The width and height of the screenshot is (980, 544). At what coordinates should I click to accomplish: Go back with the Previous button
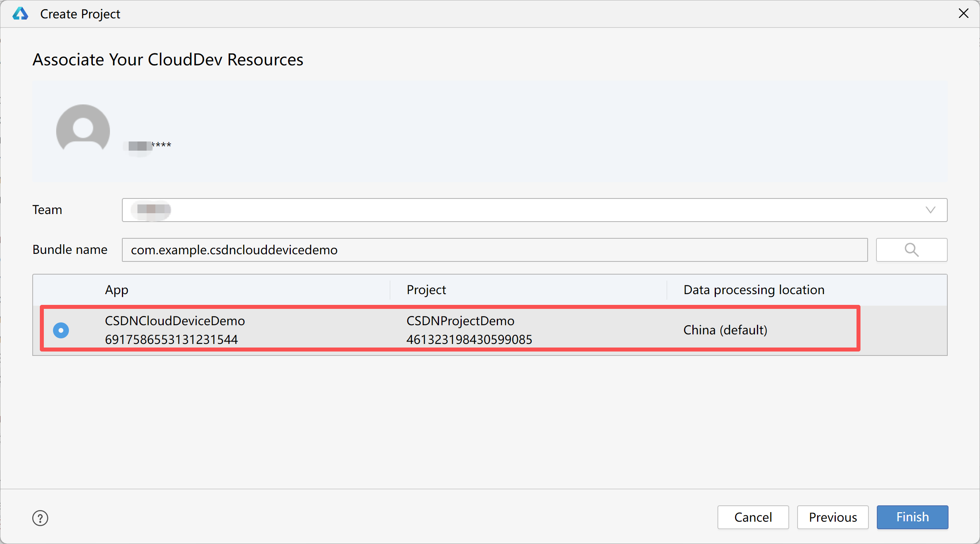click(833, 517)
